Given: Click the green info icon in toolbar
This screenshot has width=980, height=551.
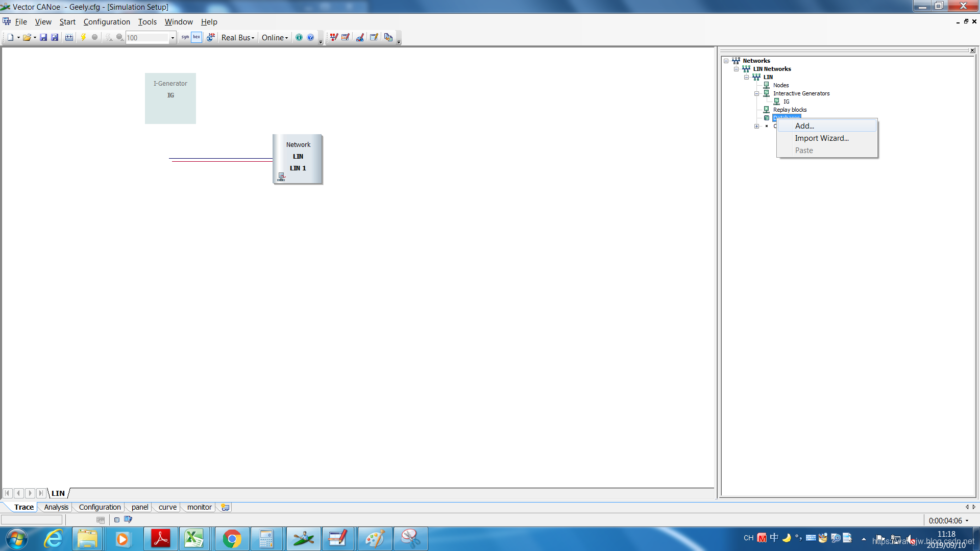Looking at the screenshot, I should tap(299, 37).
